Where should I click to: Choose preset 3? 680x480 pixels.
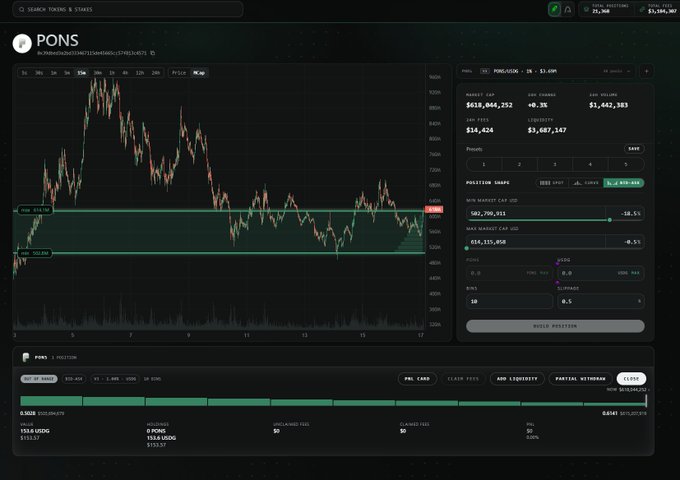555,164
